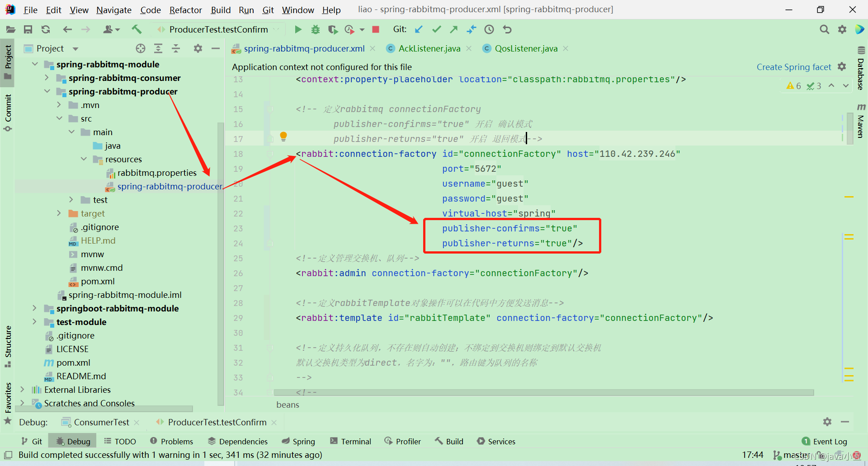Switch to the QosListener.java tab

pyautogui.click(x=526, y=48)
